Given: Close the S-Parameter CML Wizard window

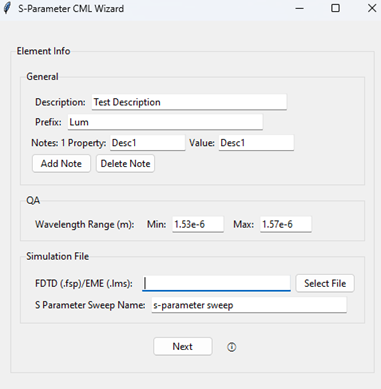Looking at the screenshot, I should tap(372, 8).
